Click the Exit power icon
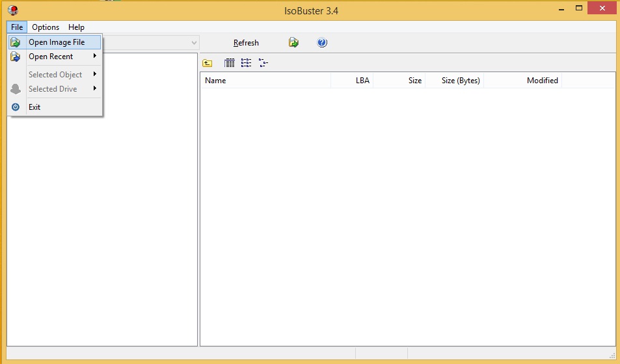Screen dimensions: 620x364 point(16,107)
